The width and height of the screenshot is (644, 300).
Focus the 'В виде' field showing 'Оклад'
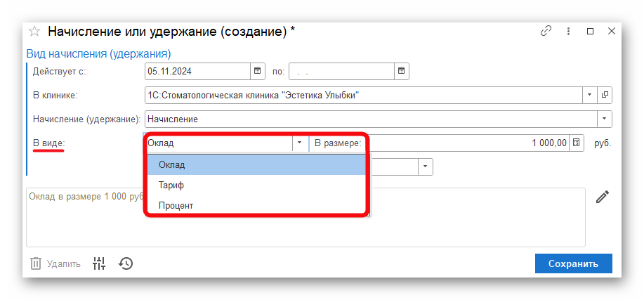218,143
